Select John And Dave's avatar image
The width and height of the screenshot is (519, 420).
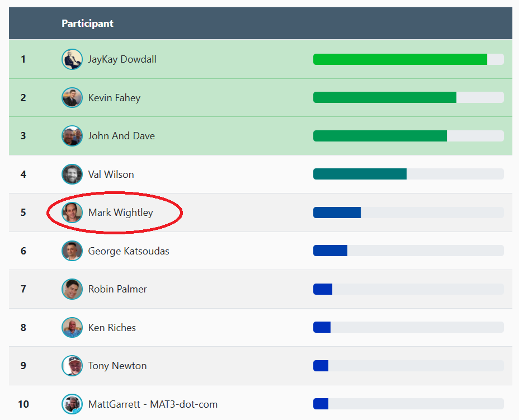click(x=72, y=136)
